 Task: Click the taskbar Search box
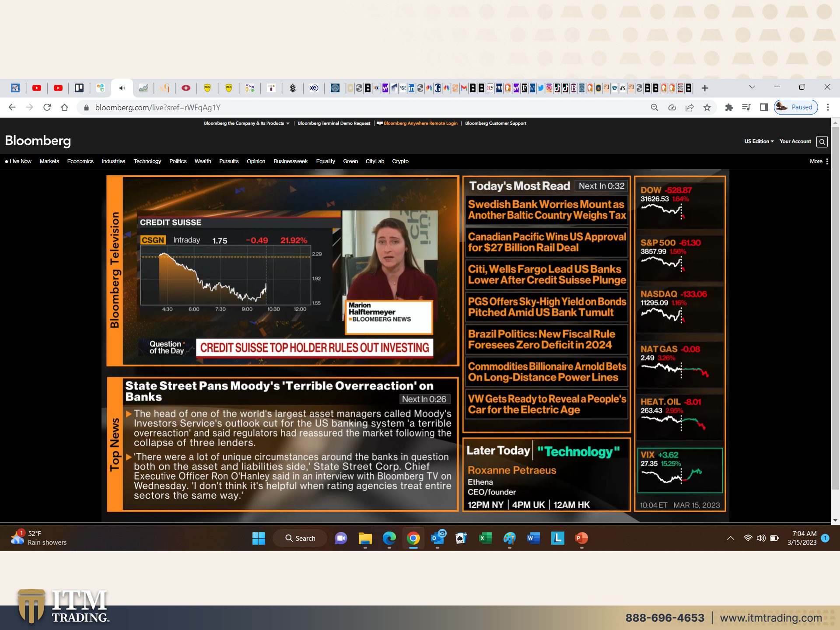click(x=300, y=538)
